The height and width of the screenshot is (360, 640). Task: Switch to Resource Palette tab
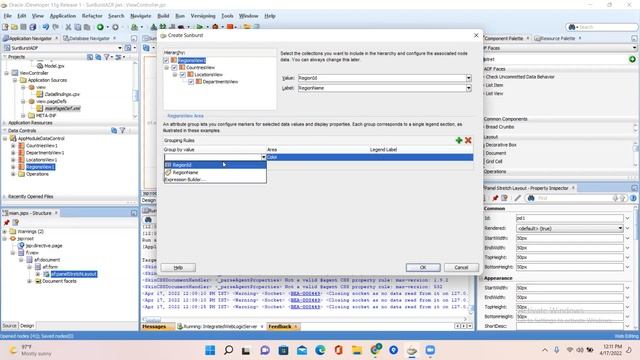557,38
